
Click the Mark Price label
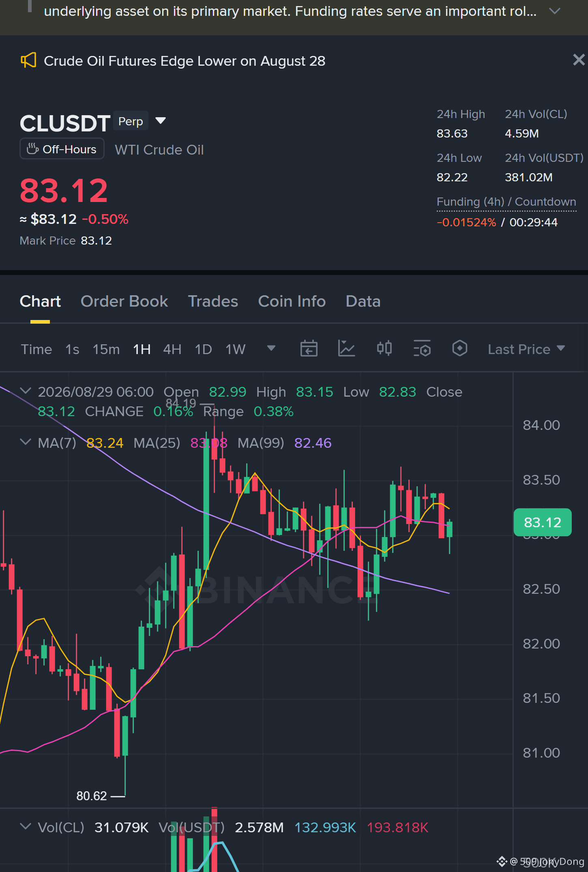(x=47, y=241)
